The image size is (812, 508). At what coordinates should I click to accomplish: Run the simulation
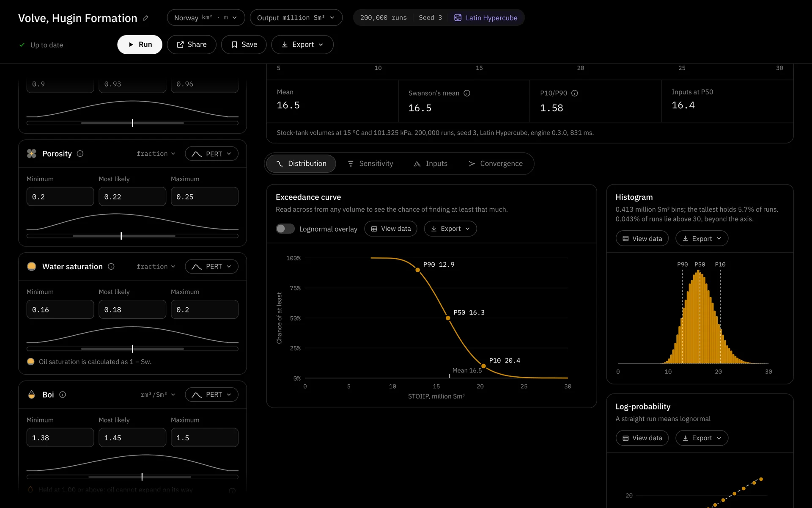pos(140,44)
